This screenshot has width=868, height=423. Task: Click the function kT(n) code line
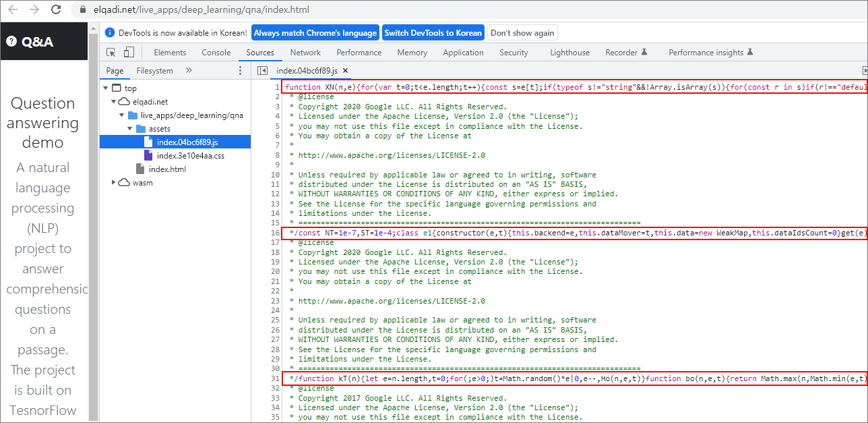point(576,378)
